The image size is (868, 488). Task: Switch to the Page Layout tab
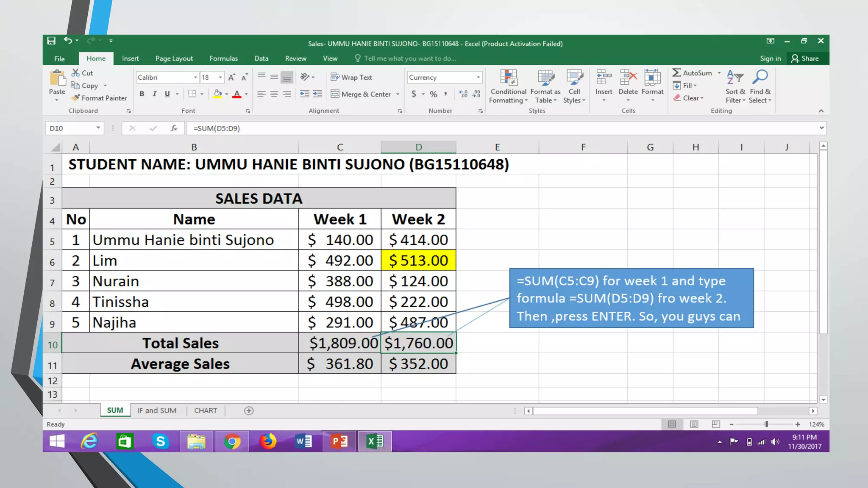click(174, 58)
